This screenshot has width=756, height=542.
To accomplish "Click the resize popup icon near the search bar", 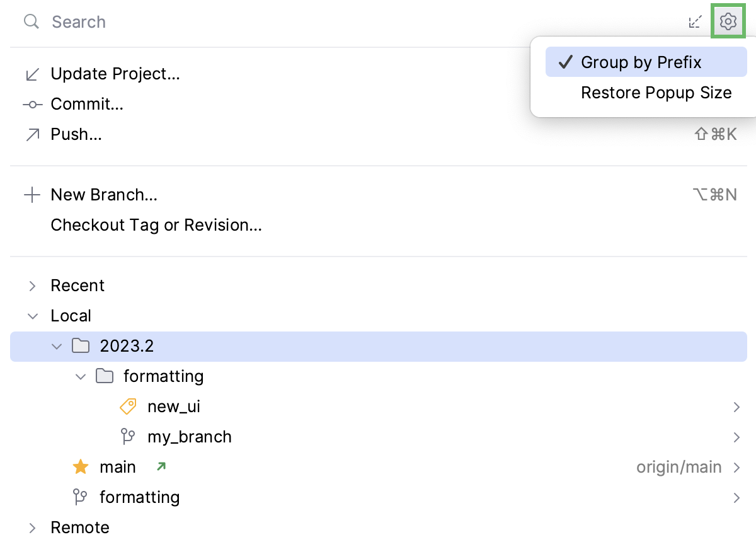I will pos(696,21).
